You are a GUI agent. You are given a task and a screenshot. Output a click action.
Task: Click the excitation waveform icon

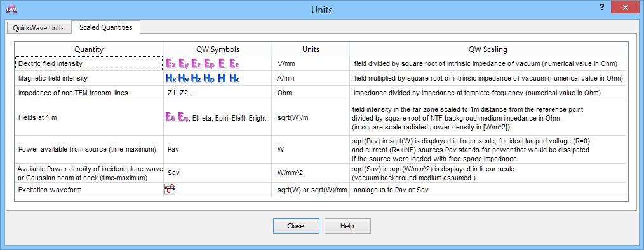pos(170,189)
